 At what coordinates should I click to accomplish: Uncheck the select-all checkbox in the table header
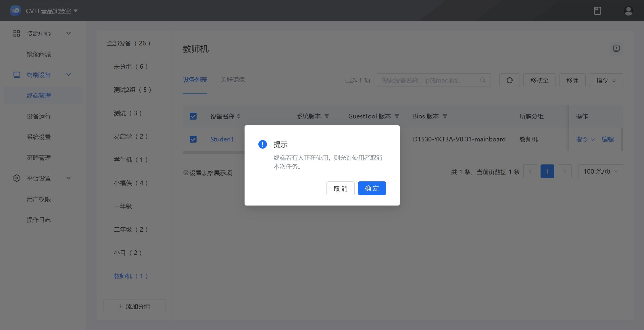(x=193, y=116)
